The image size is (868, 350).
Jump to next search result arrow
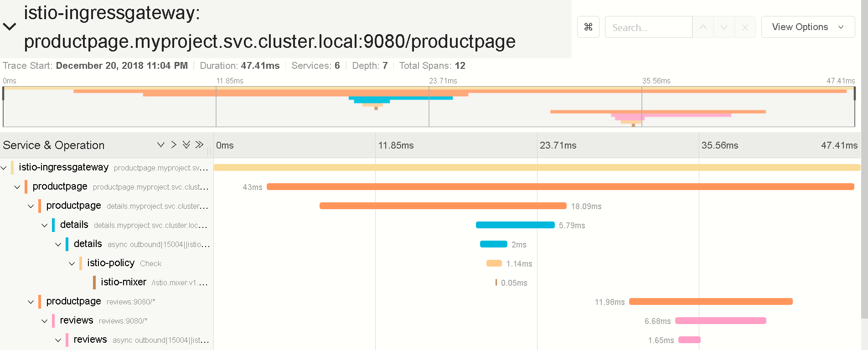(724, 27)
